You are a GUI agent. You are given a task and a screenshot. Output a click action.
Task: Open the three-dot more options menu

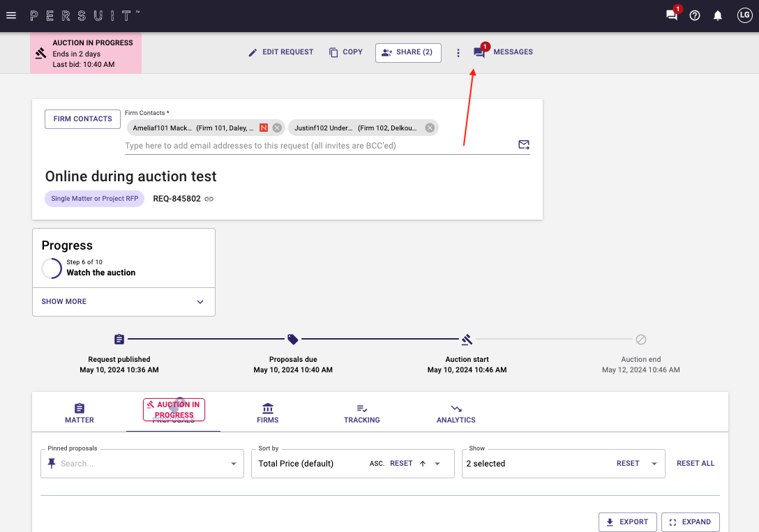pyautogui.click(x=458, y=53)
